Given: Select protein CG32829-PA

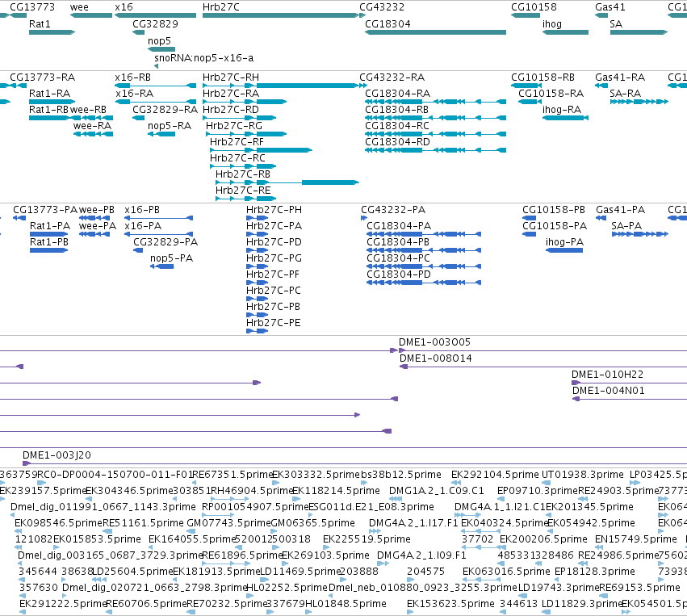Looking at the screenshot, I should [165, 242].
